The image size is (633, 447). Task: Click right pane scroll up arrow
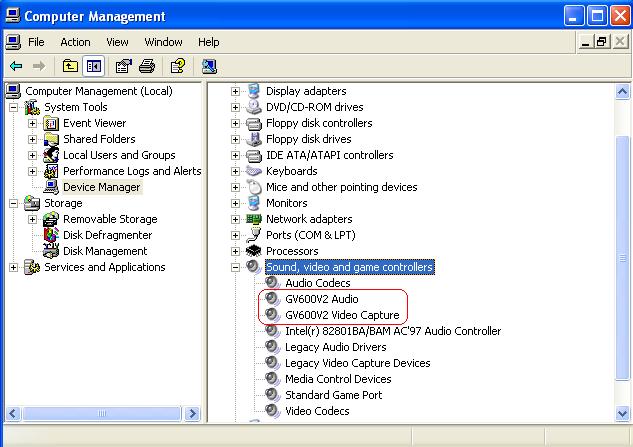[x=623, y=92]
